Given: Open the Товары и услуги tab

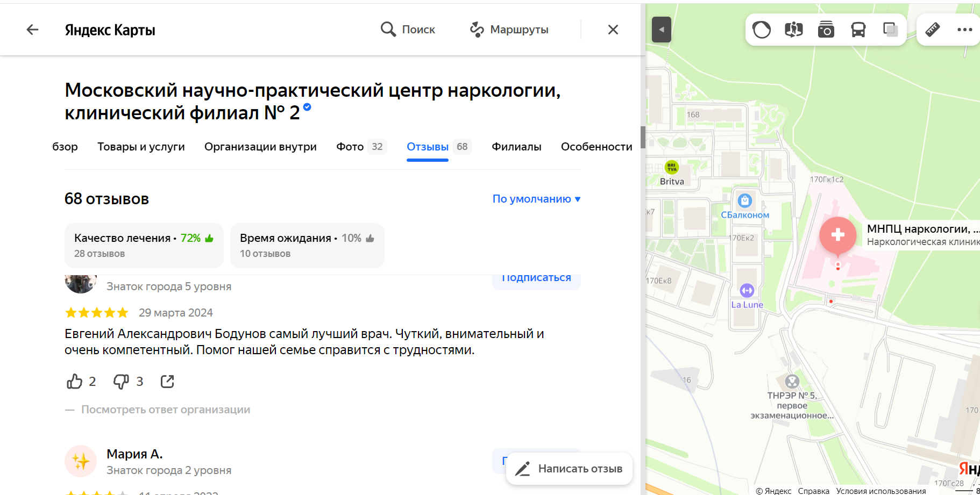Looking at the screenshot, I should point(141,147).
